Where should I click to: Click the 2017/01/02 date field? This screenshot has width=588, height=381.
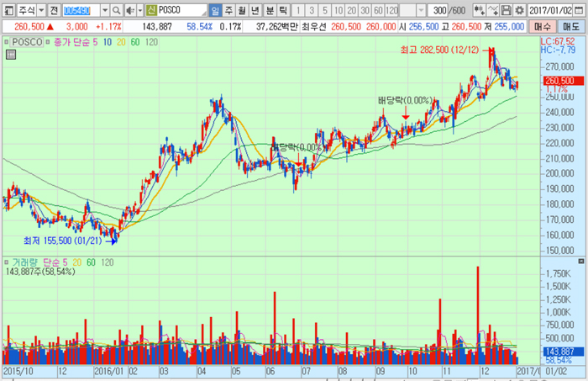click(550, 10)
